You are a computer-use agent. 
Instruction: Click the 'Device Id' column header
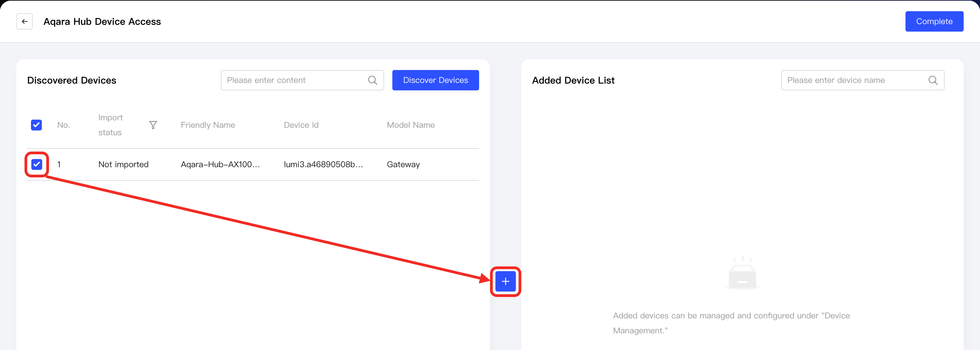click(x=301, y=125)
